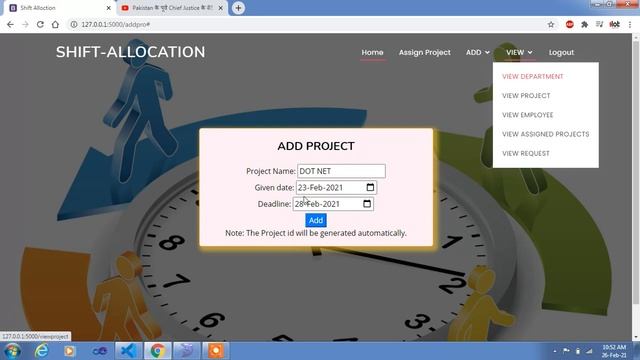640x360 pixels.
Task: Open the orange recorder taskbar icon
Action: click(x=216, y=351)
